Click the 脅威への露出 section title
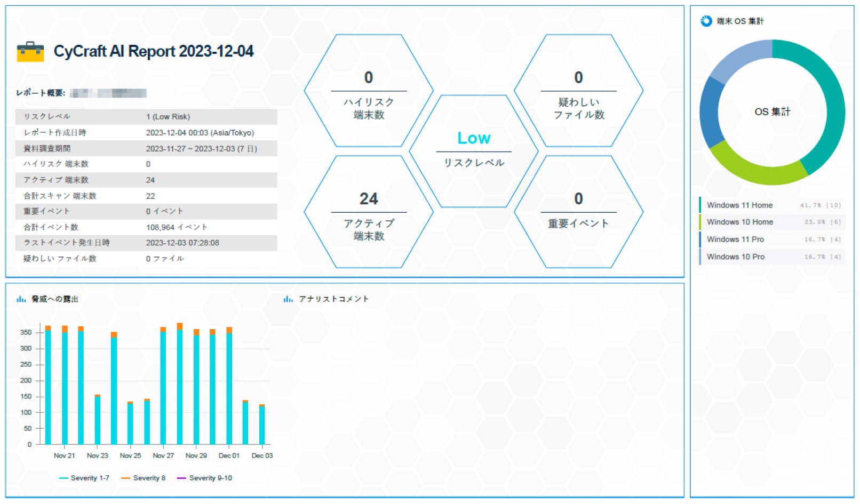 click(x=55, y=299)
